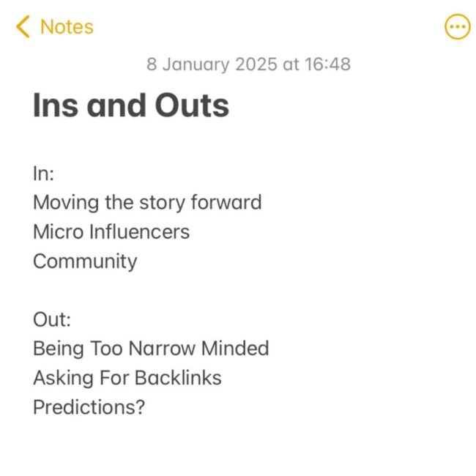
Task: Click the word Outs in the title
Action: 192,105
